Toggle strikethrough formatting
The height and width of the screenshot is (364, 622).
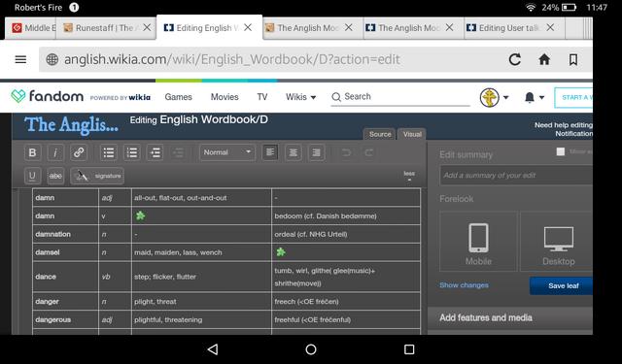click(55, 176)
